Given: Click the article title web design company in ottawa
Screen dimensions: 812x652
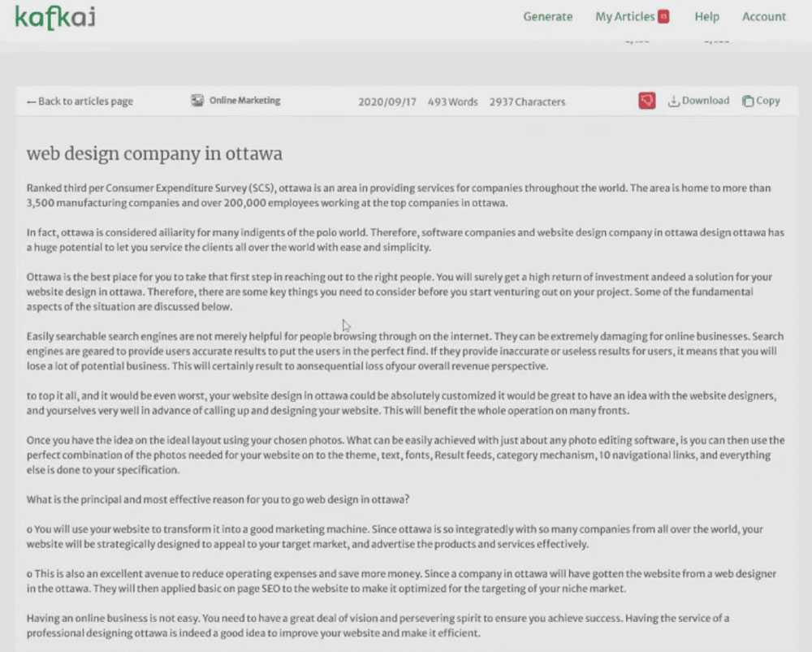Looking at the screenshot, I should [154, 153].
